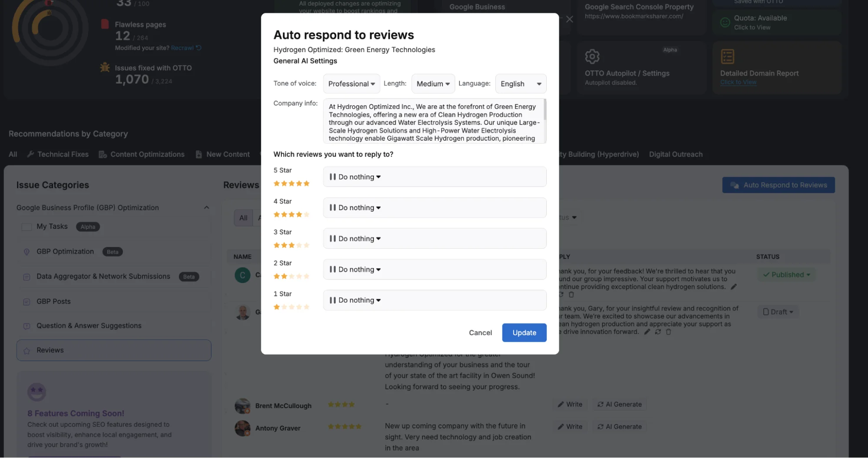Click the Data Aggregator & Network Submissions icon

[x=26, y=277]
